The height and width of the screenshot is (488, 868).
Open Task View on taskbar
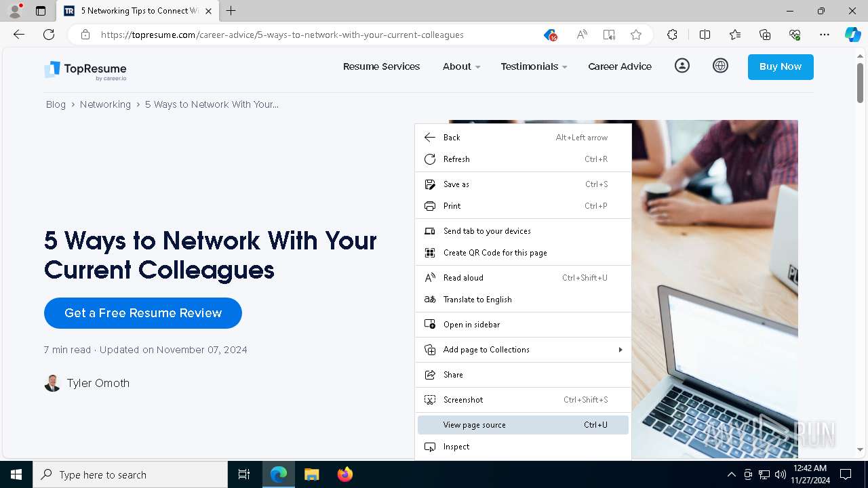click(244, 474)
